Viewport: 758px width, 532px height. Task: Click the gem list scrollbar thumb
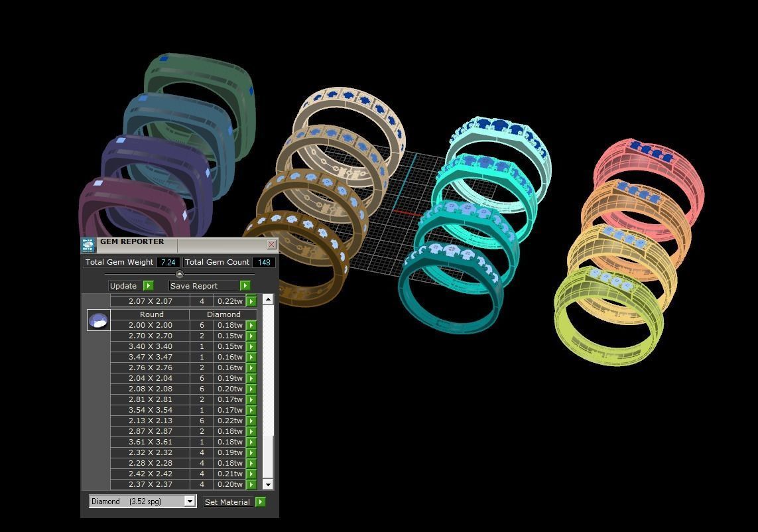tap(268, 456)
